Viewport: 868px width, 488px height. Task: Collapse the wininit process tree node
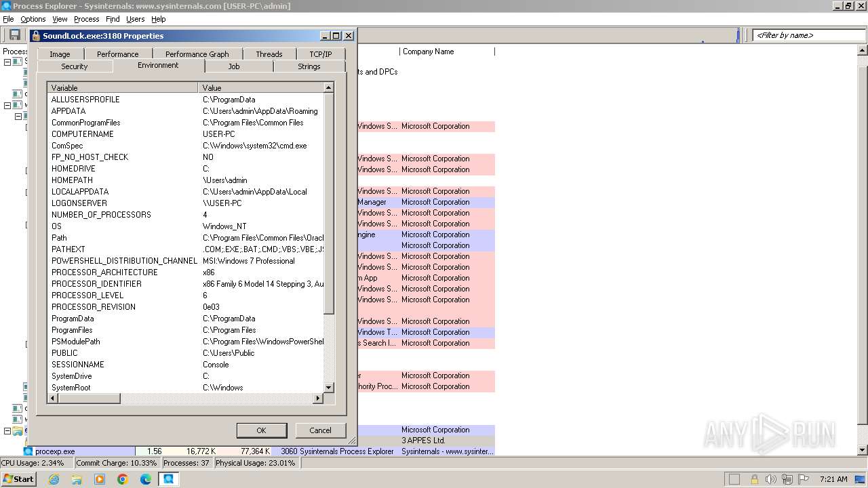pos(7,105)
